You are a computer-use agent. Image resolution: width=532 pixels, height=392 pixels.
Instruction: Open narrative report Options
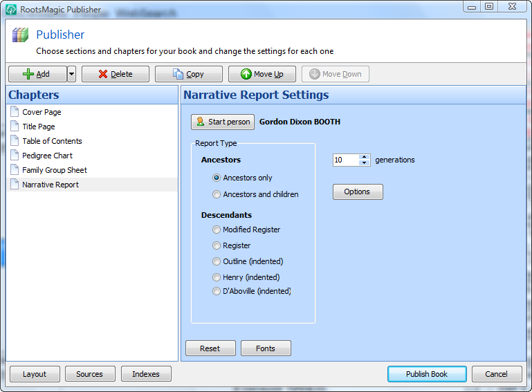tap(358, 192)
